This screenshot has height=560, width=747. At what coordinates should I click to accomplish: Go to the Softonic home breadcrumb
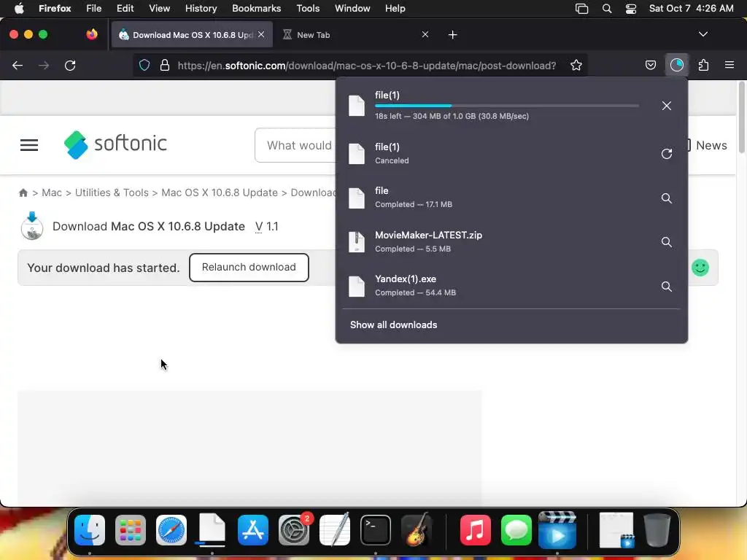[x=23, y=192]
